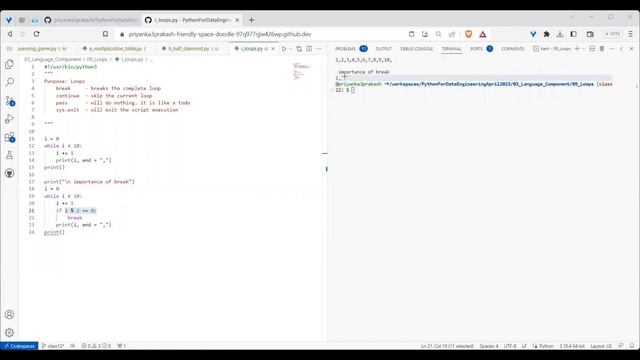The height and width of the screenshot is (360, 640).
Task: Click the Codespaces remote indicator
Action: pos(19,346)
